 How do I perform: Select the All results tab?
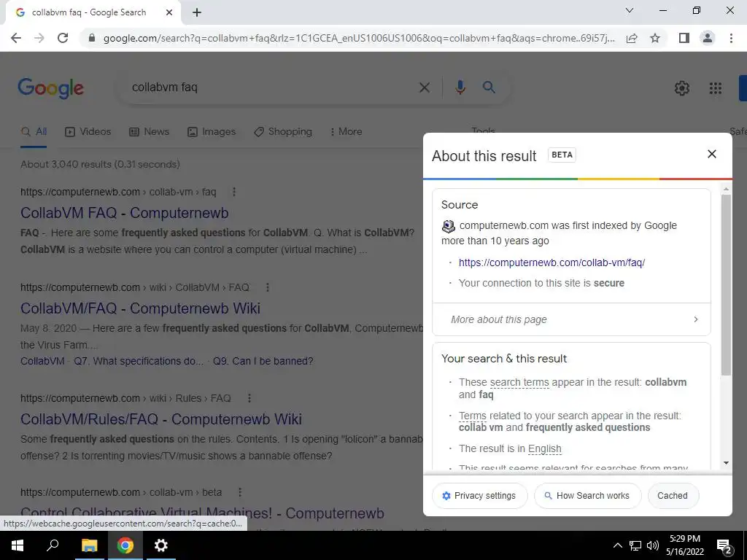tap(34, 132)
